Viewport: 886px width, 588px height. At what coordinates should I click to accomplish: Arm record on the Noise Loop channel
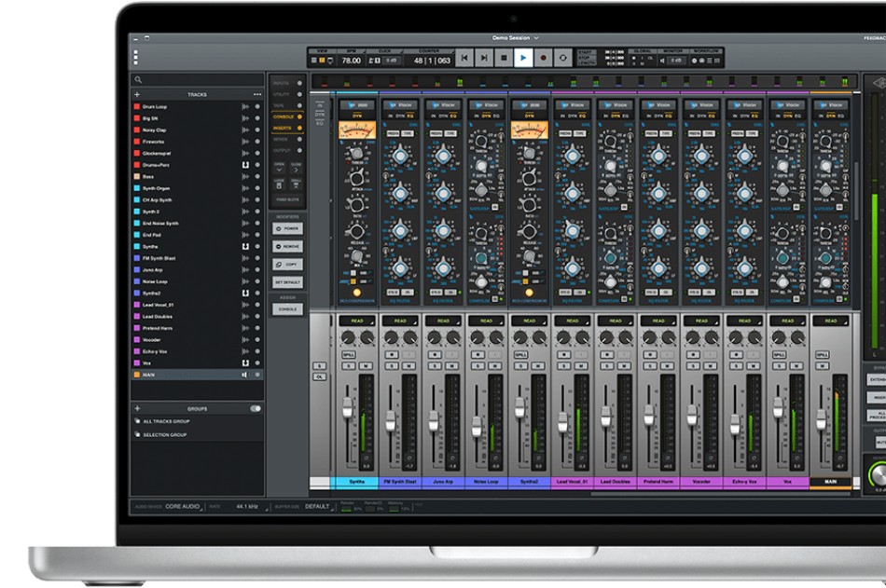tap(478, 355)
